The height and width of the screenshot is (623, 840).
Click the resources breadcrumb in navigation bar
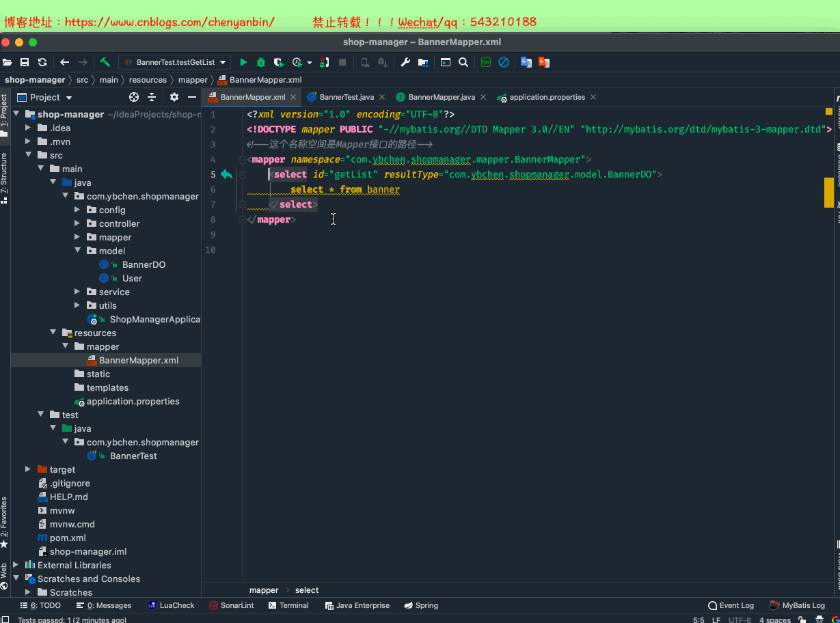pos(148,80)
